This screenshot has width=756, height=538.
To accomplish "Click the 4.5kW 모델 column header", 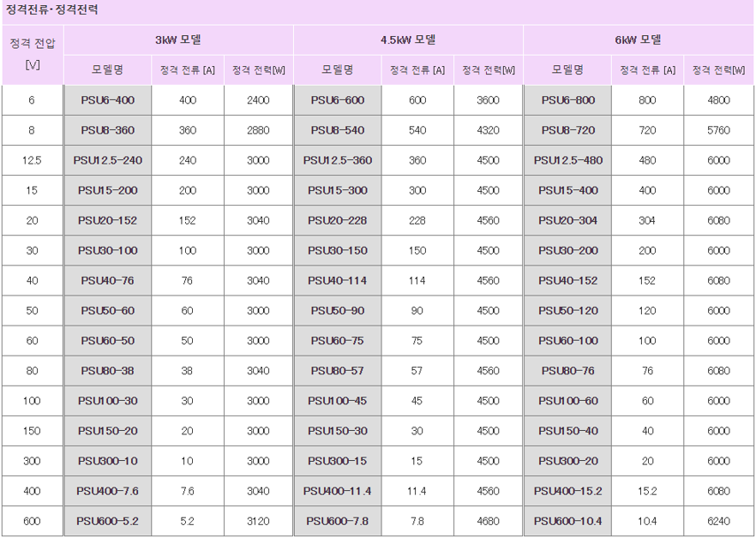I will click(408, 40).
